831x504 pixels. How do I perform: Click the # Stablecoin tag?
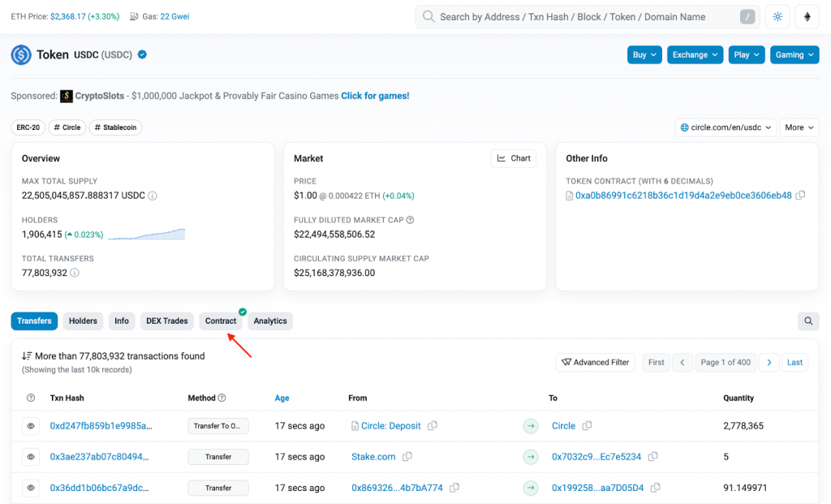pyautogui.click(x=115, y=127)
